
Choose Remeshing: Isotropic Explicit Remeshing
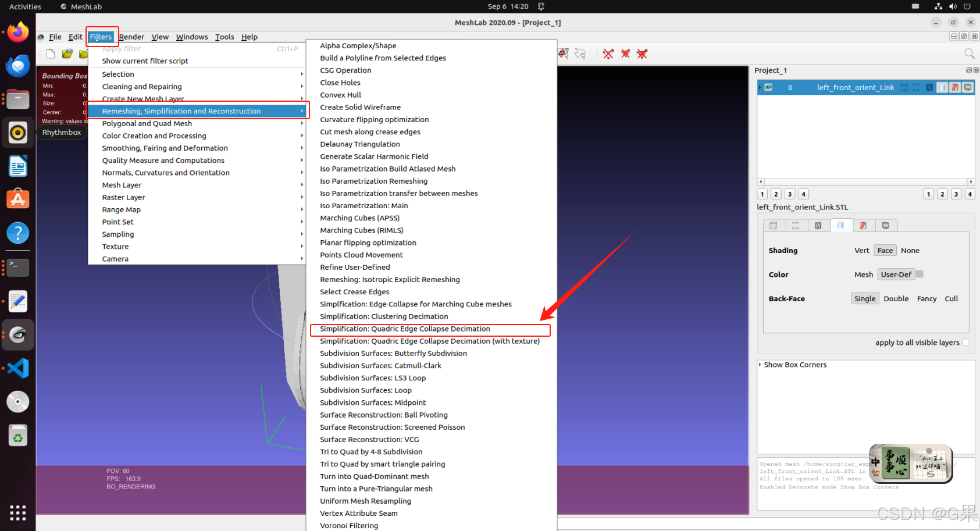pyautogui.click(x=431, y=280)
